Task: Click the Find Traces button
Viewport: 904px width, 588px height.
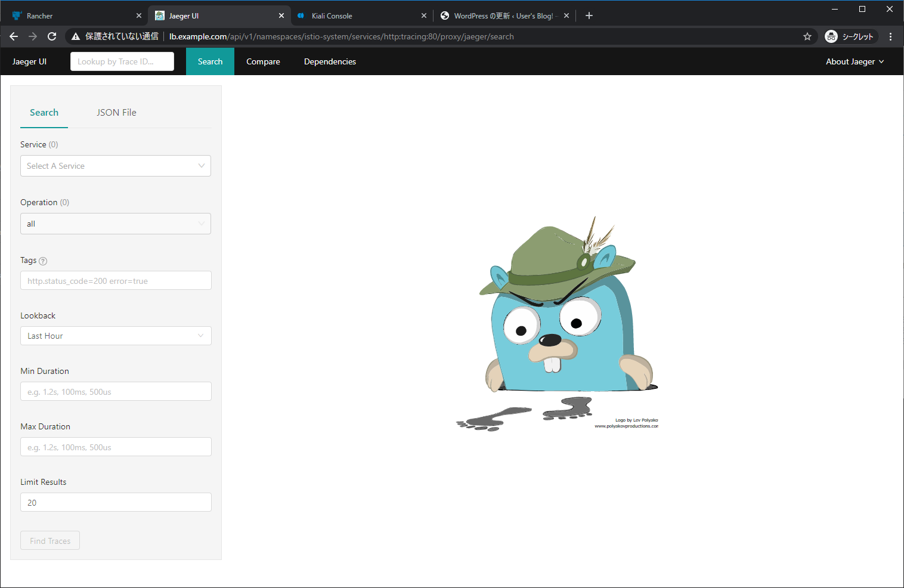Action: pos(50,540)
